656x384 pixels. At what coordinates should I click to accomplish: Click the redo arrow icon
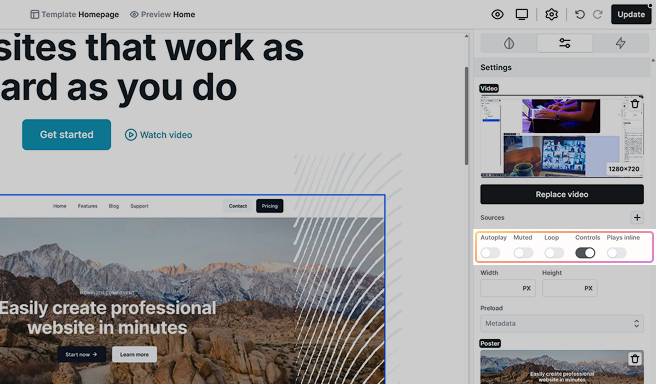point(598,15)
